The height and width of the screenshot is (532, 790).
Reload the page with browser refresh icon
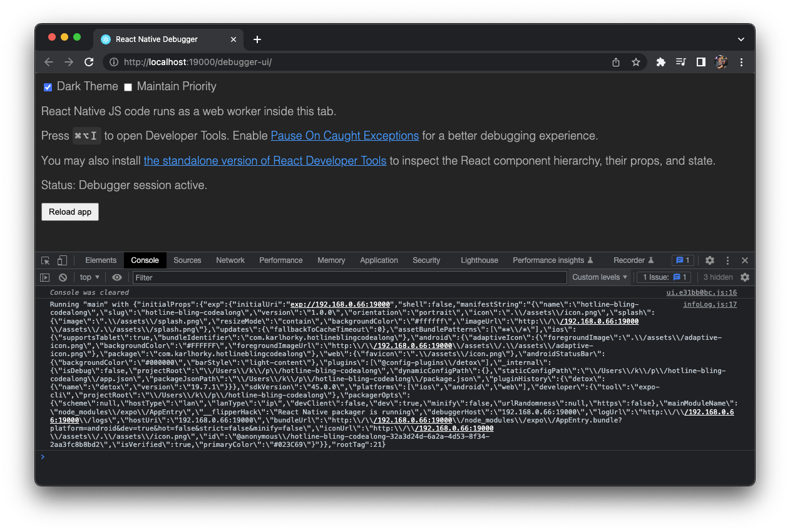tap(89, 62)
